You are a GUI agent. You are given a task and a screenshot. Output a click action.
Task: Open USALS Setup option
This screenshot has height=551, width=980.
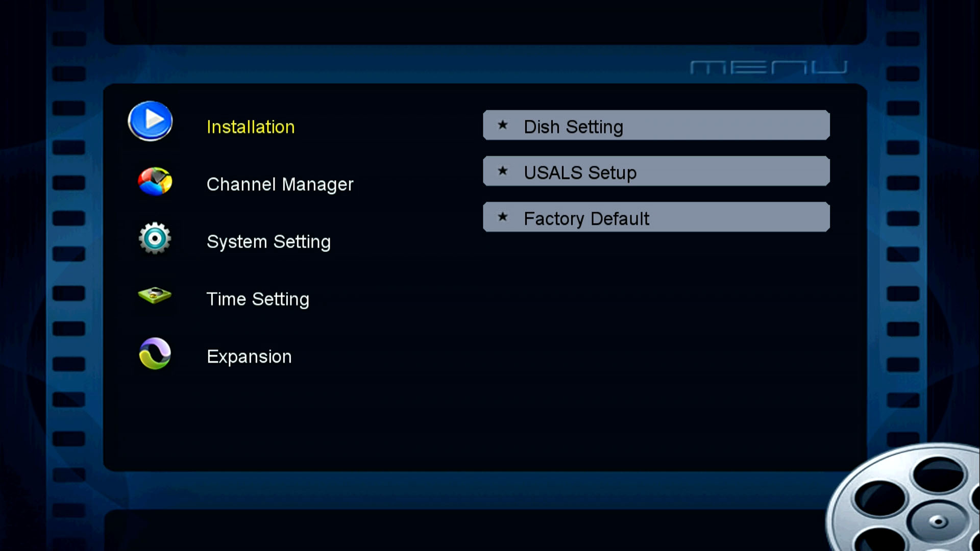(x=656, y=171)
